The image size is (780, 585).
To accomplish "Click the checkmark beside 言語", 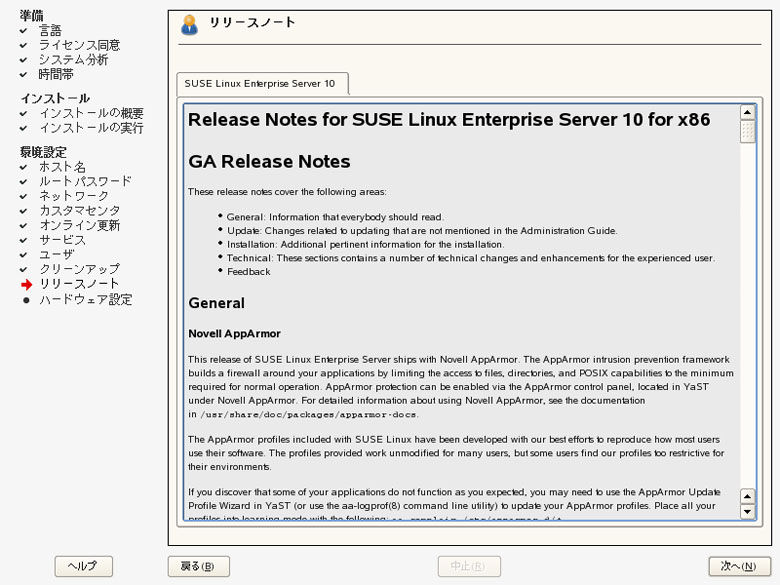I will click(23, 31).
